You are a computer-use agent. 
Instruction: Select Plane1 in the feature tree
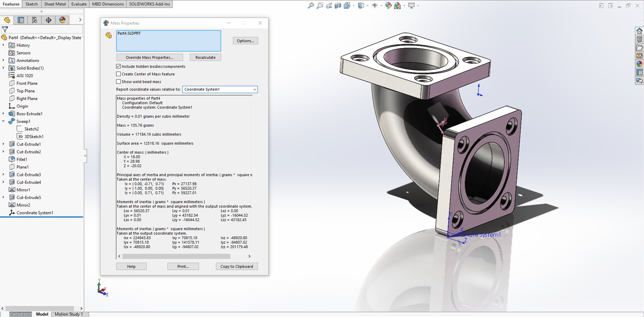point(23,167)
